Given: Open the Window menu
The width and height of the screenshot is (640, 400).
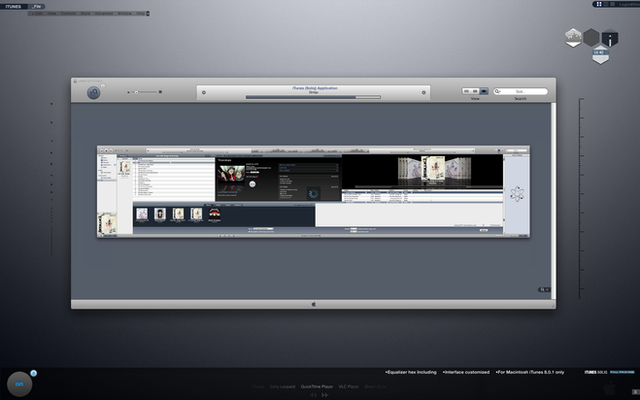Looking at the screenshot, I should (x=124, y=13).
